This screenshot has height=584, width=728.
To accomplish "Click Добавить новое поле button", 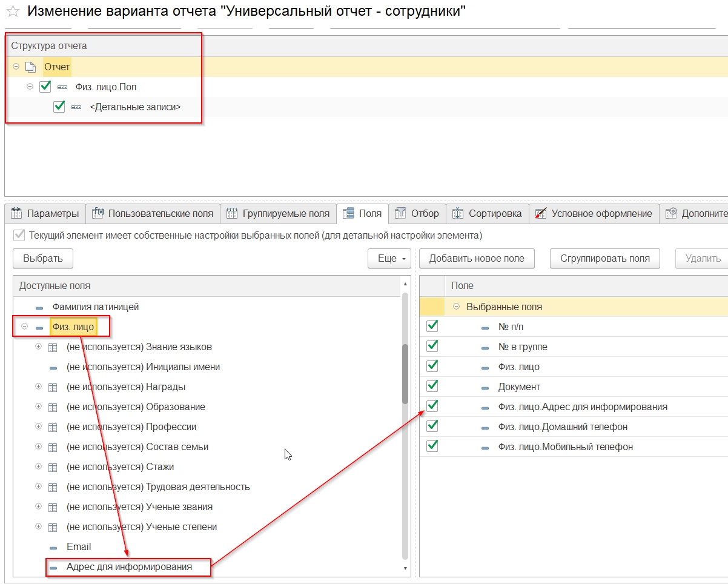I will click(x=477, y=258).
